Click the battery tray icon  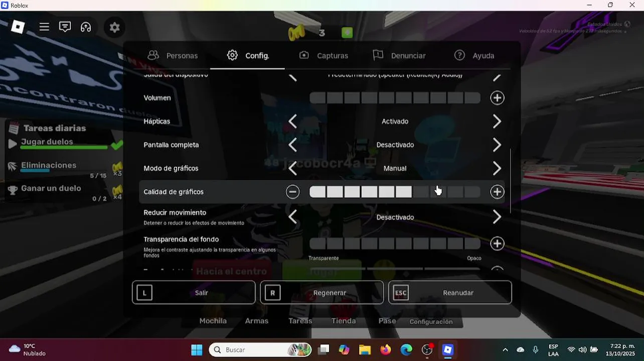(x=594, y=349)
